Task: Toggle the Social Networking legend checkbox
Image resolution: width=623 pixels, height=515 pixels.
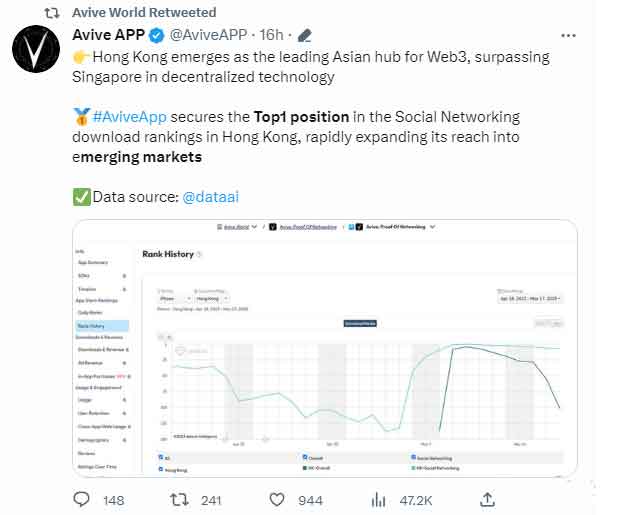Action: click(x=414, y=457)
